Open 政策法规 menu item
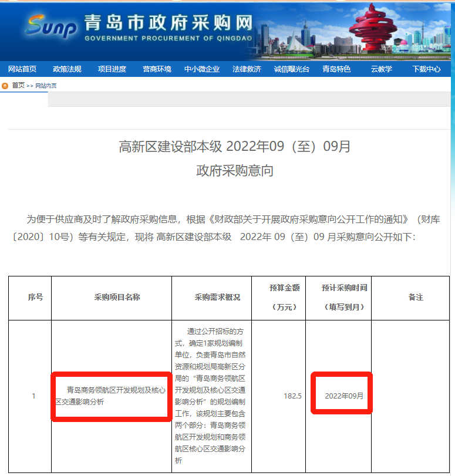The width and height of the screenshot is (455, 476). tap(67, 69)
